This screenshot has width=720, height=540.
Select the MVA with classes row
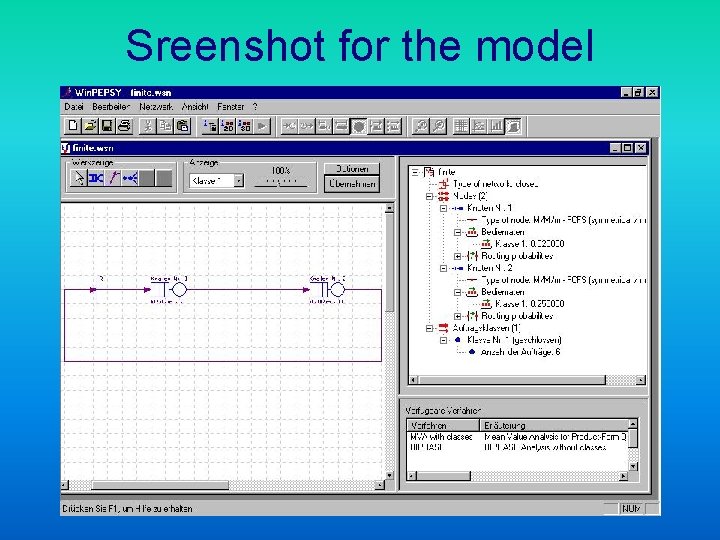click(518, 437)
